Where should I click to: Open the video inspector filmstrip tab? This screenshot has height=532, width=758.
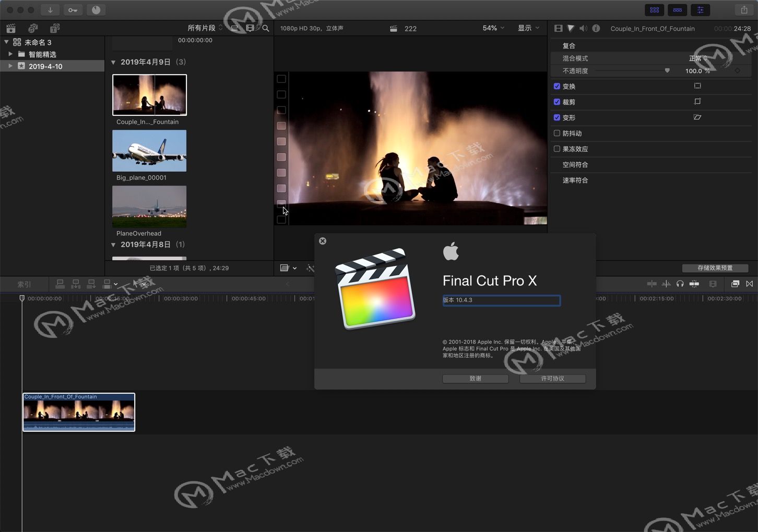(559, 28)
